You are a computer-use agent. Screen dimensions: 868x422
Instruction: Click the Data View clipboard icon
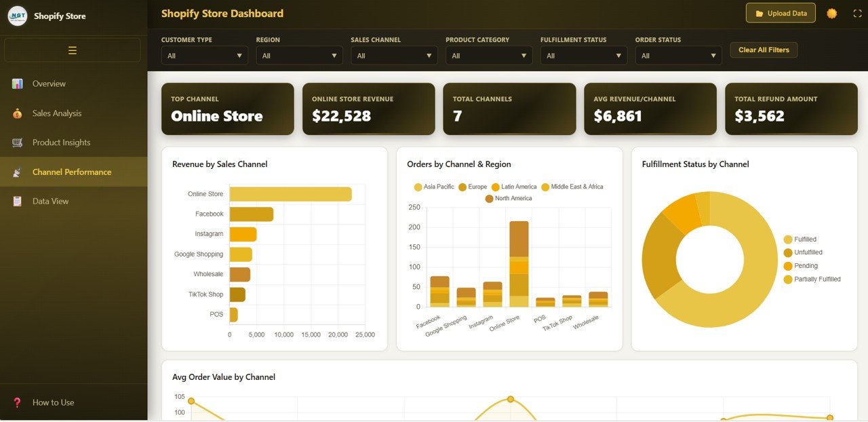(x=17, y=201)
